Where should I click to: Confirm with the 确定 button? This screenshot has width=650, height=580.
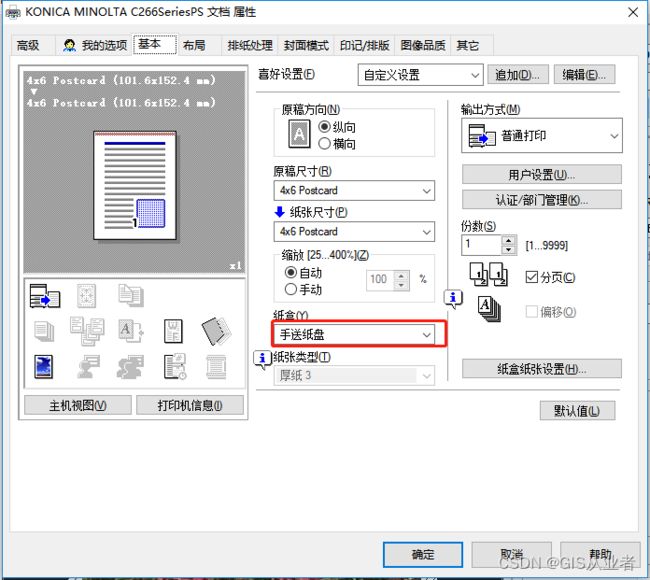[423, 554]
